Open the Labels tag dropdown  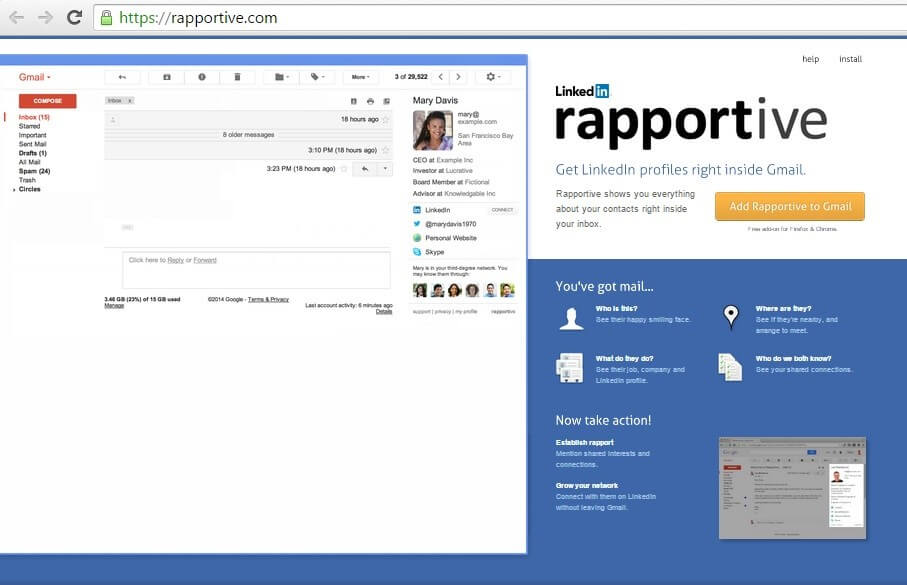click(x=318, y=77)
